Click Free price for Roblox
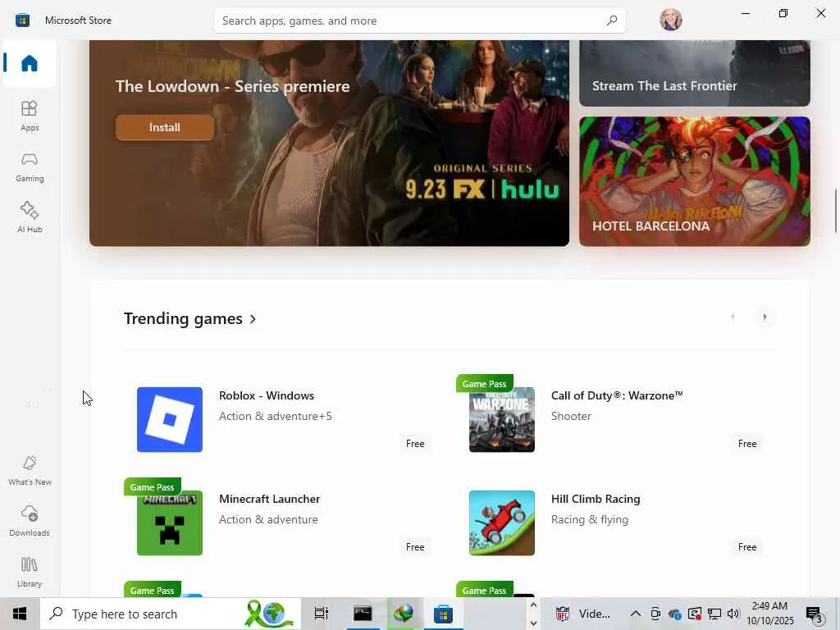 414,444
